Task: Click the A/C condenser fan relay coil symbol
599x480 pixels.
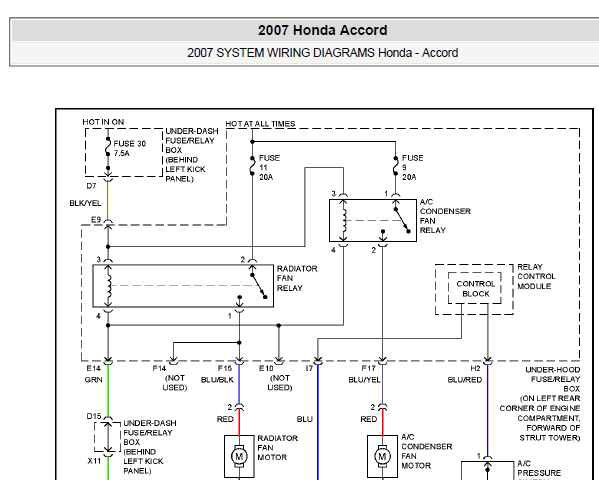Action: pos(344,220)
